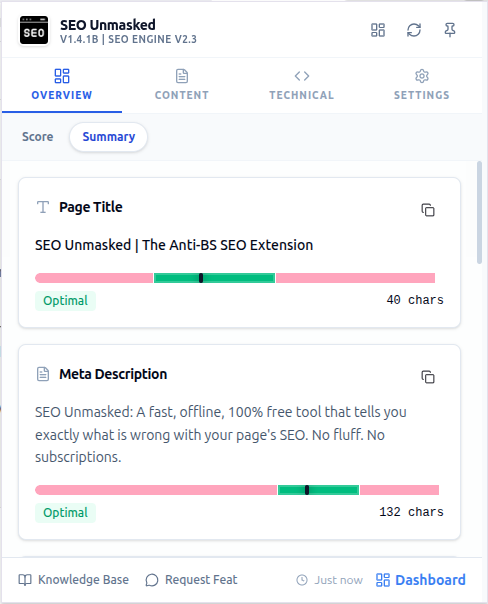This screenshot has height=604, width=488.
Task: Click the Optimal badge under Meta Description
Action: [x=65, y=513]
